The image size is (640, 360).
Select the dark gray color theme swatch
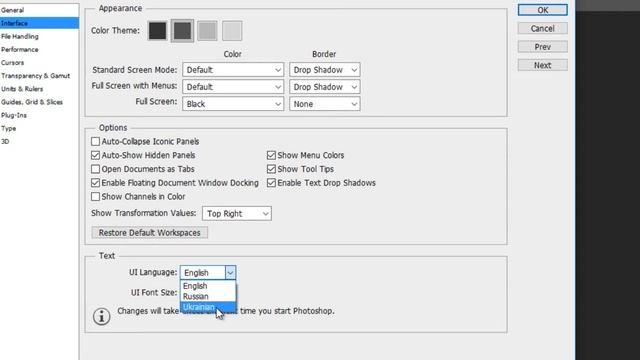(x=182, y=31)
